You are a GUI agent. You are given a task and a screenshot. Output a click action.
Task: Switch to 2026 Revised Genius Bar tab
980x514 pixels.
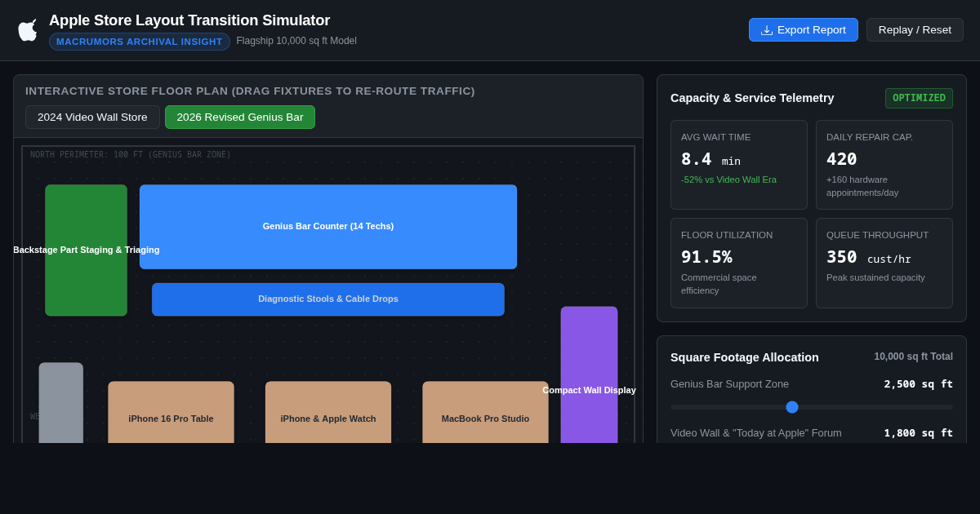pos(240,117)
